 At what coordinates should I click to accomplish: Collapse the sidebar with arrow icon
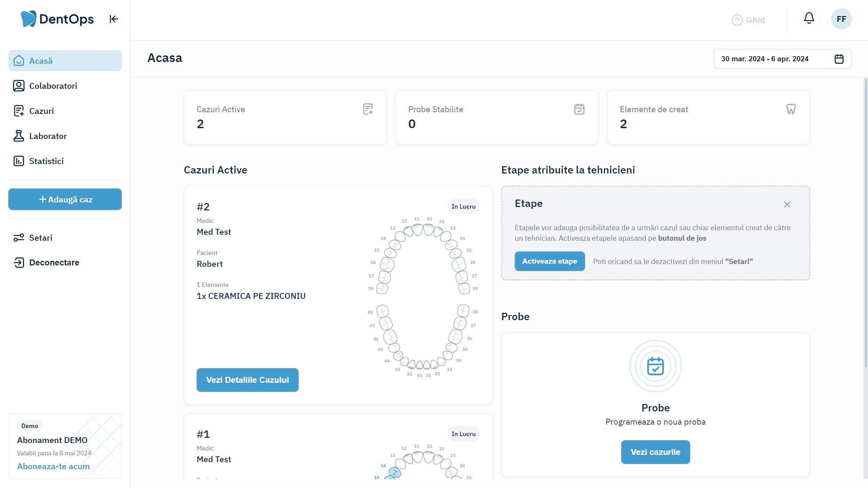tap(113, 19)
